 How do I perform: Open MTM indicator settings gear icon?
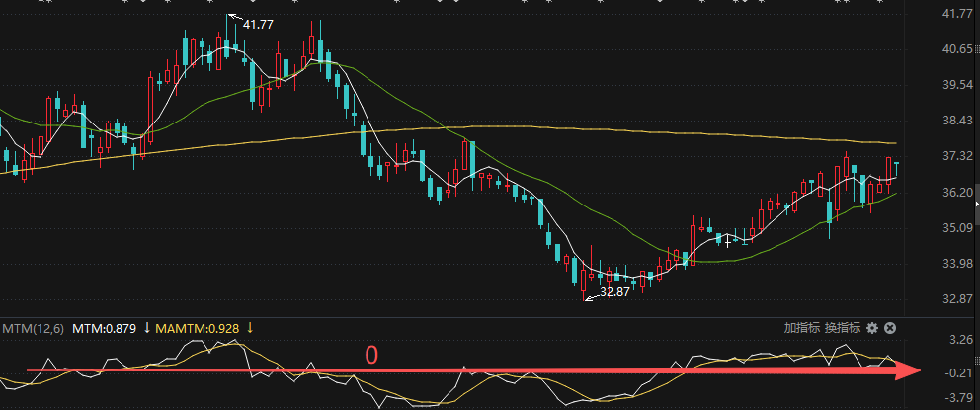point(872,328)
